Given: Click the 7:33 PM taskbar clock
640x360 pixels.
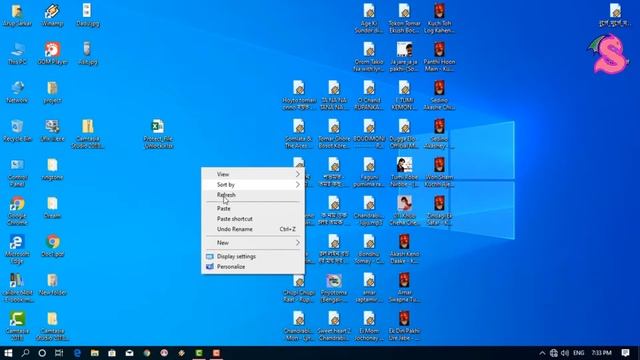Looking at the screenshot, I should [602, 353].
